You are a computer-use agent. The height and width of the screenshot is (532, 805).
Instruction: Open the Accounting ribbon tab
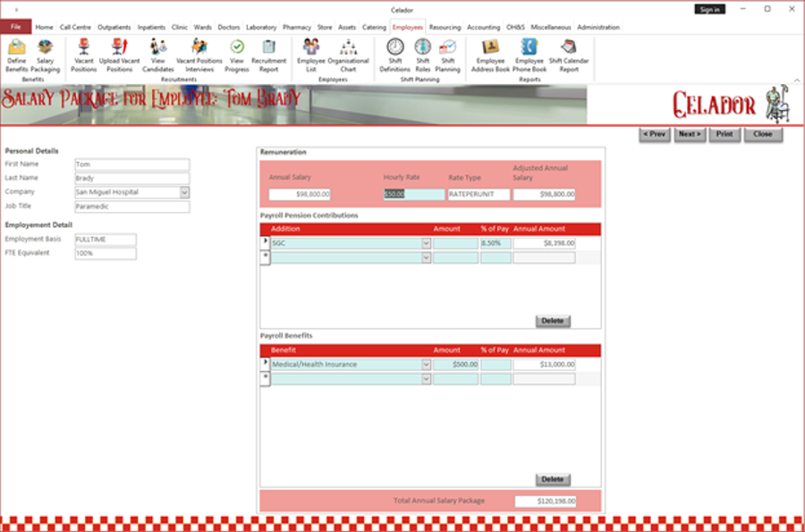[484, 28]
